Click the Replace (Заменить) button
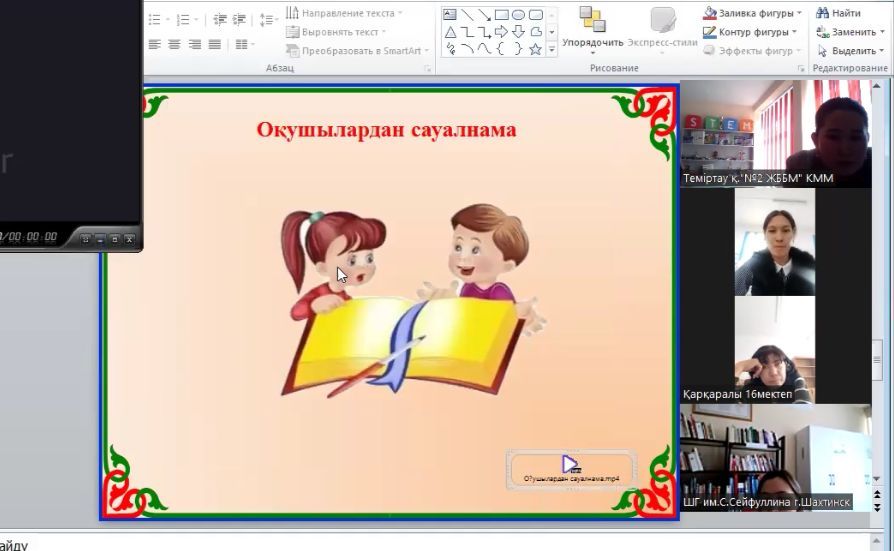This screenshot has height=551, width=894. pos(847,32)
